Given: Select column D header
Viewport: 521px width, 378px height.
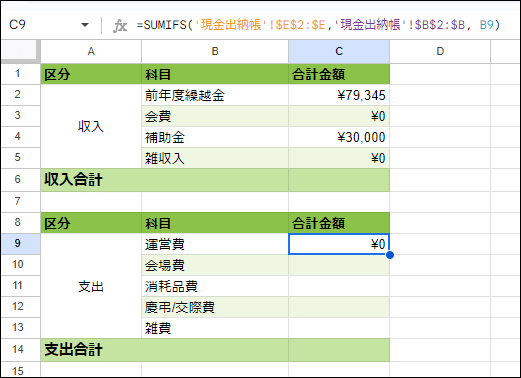Looking at the screenshot, I should pyautogui.click(x=440, y=51).
